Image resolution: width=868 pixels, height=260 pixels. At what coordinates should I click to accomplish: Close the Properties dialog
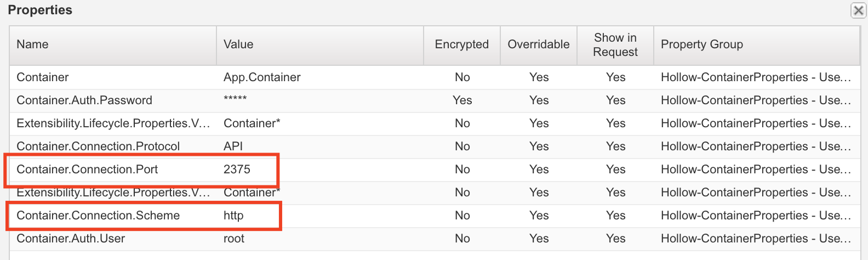coord(858,10)
